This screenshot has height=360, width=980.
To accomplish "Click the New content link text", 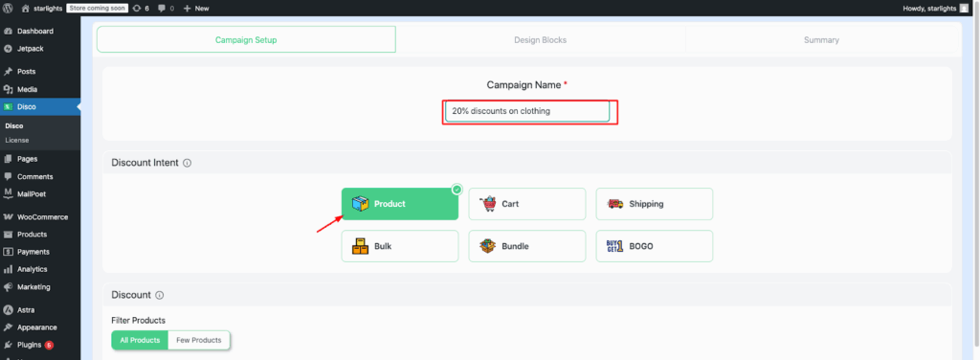I will 202,8.
